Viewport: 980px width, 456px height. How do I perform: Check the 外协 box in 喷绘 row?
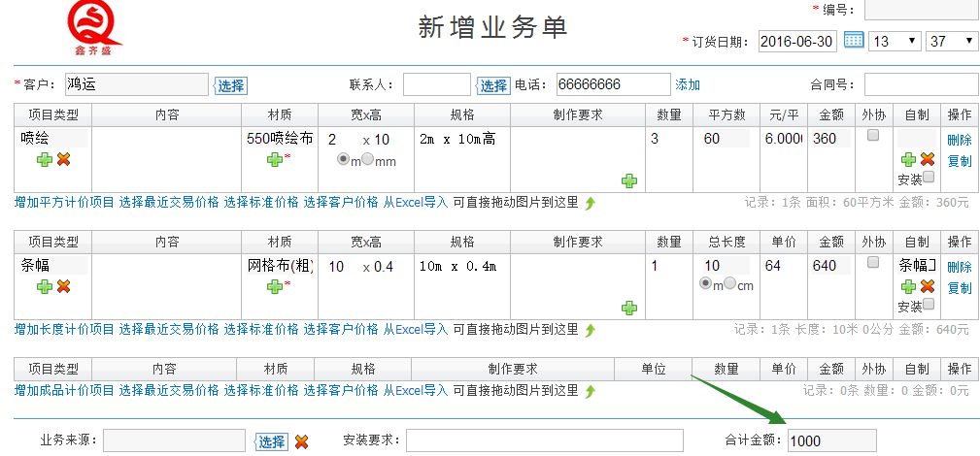click(x=873, y=136)
